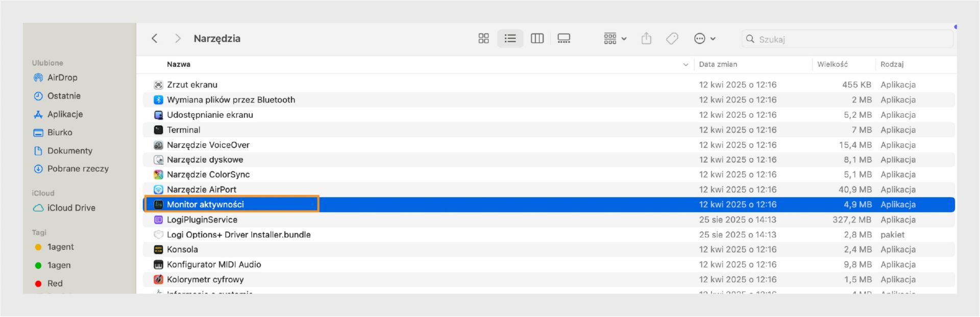Sort by Data zmian column header
The width and height of the screenshot is (980, 317).
point(718,64)
